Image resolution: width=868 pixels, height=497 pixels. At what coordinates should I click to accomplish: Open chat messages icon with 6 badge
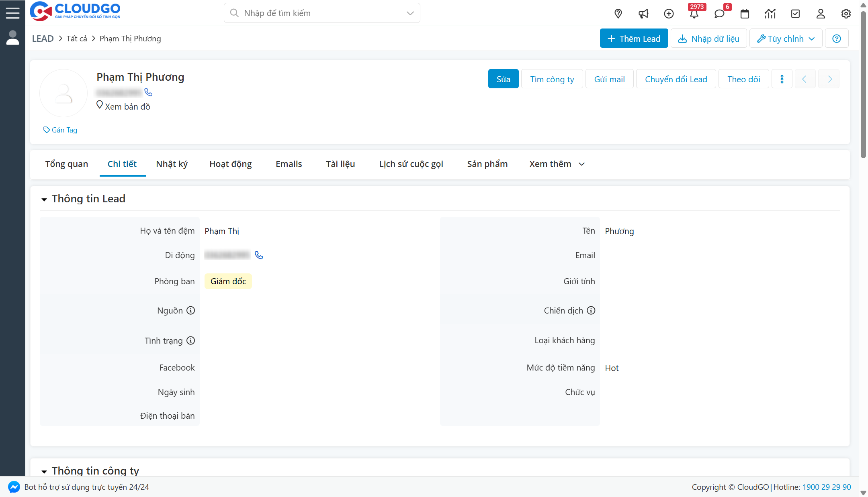click(719, 14)
